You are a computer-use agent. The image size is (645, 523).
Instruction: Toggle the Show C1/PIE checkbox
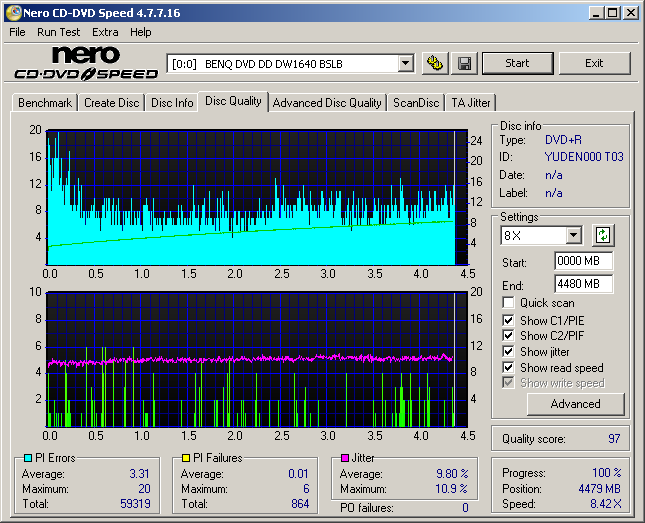click(509, 320)
